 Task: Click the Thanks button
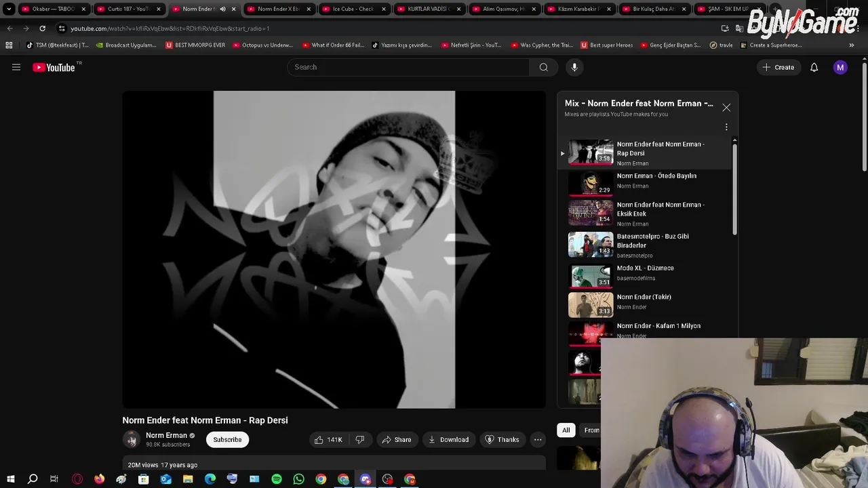(502, 440)
